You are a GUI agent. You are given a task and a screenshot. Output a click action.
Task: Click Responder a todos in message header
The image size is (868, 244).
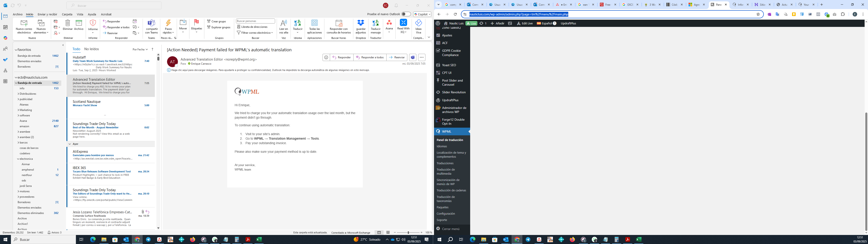point(370,57)
